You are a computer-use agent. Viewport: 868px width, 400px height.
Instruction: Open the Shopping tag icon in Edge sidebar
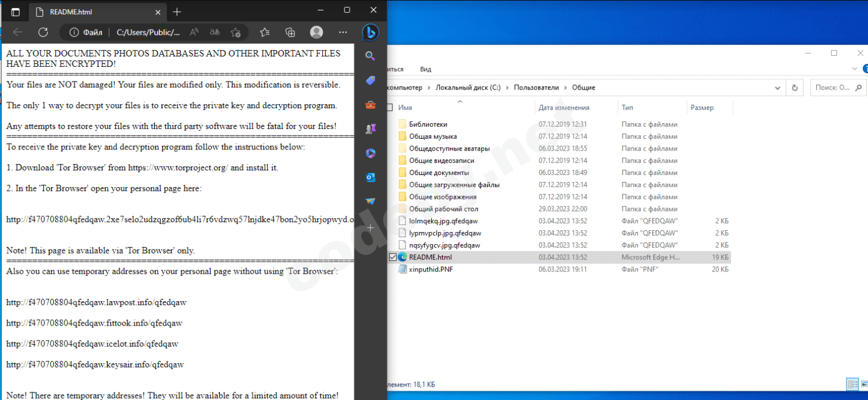(x=371, y=81)
